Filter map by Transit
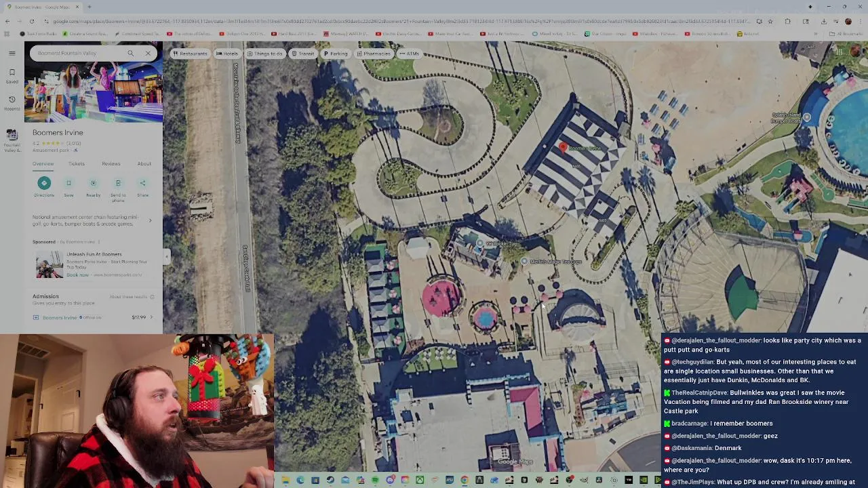Viewport: 868px width, 488px height. coord(303,54)
